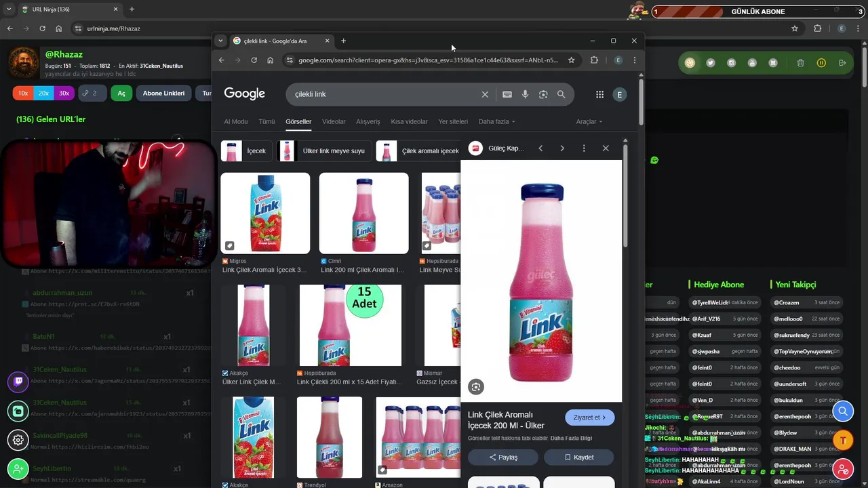Open extensions in the Google window
The width and height of the screenshot is (868, 488).
tap(594, 60)
